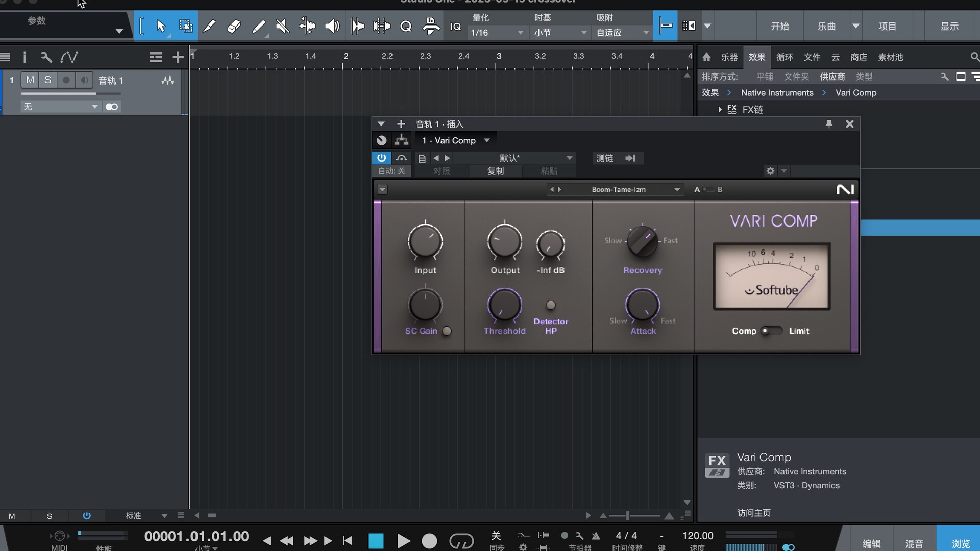Image resolution: width=980 pixels, height=551 pixels.
Task: Add a new track with plus icon
Action: click(x=177, y=57)
